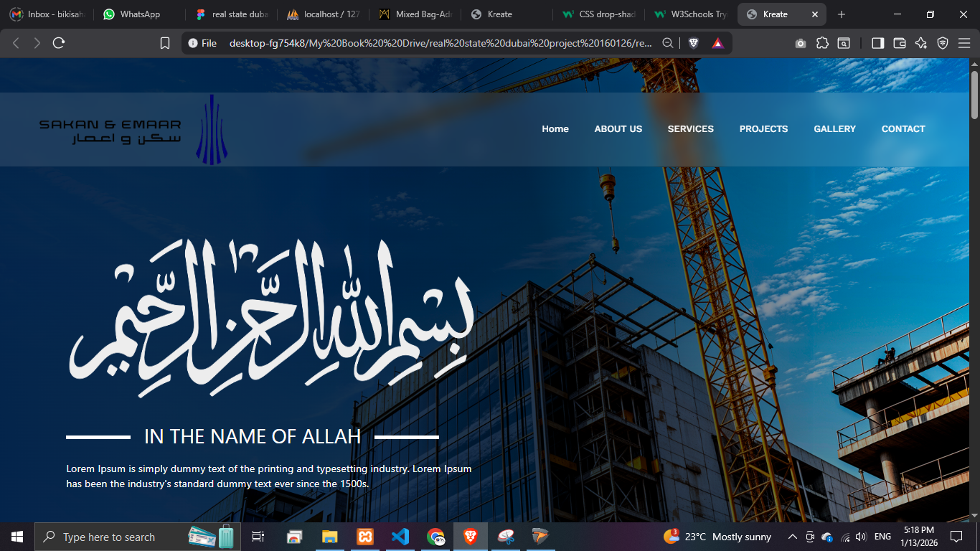Switch to CSS drop-shadow tab
Viewport: 980px width, 551px height.
(x=599, y=14)
